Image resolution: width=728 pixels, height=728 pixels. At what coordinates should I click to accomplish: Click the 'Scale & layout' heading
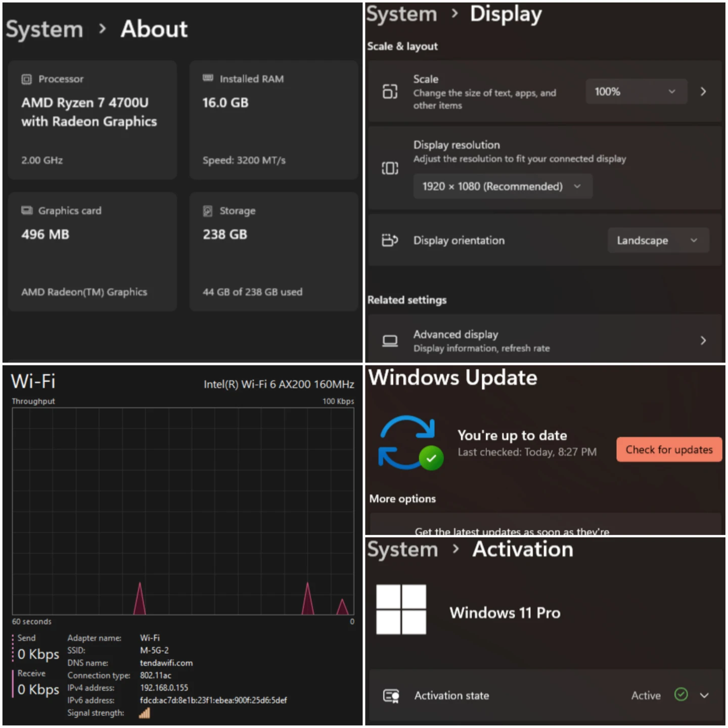(x=402, y=47)
